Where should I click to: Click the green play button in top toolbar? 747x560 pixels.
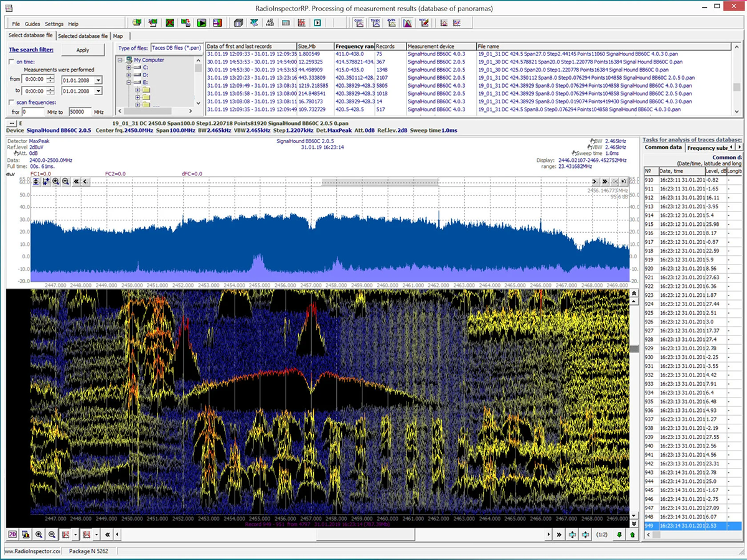tap(201, 23)
